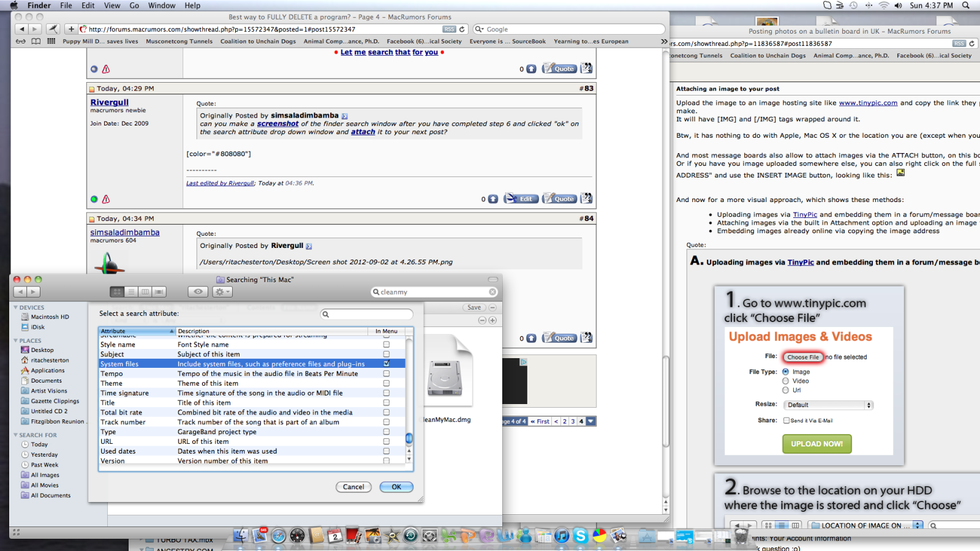The image size is (980, 551).
Task: Add search criterion with plus icon
Action: click(x=492, y=320)
